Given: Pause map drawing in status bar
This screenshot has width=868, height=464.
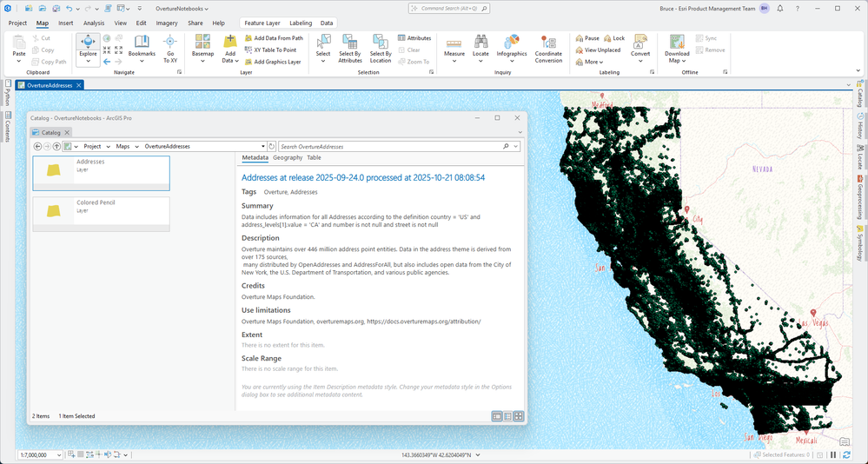Looking at the screenshot, I should [833, 455].
